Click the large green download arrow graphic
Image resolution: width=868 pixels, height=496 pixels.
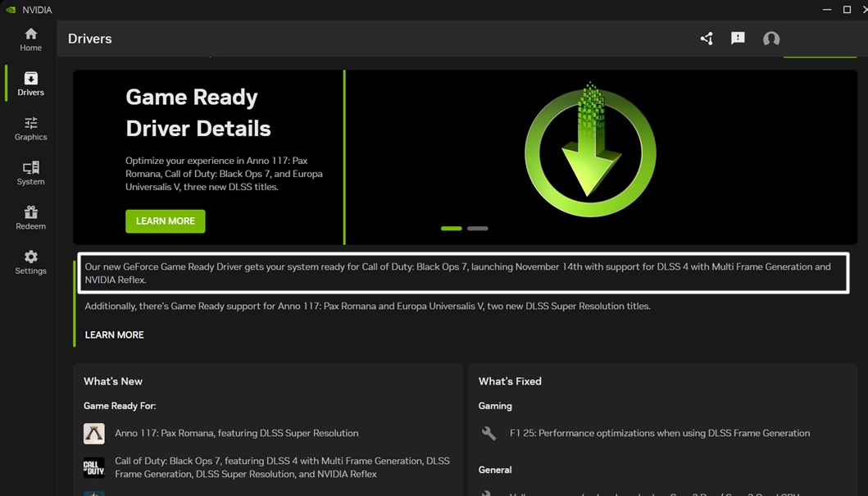[590, 149]
